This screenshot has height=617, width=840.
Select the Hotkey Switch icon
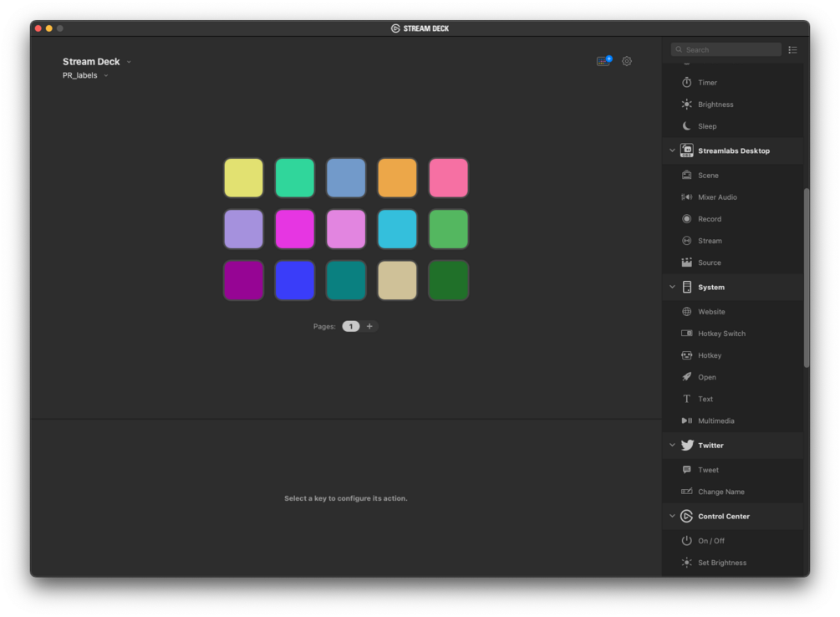click(x=686, y=334)
